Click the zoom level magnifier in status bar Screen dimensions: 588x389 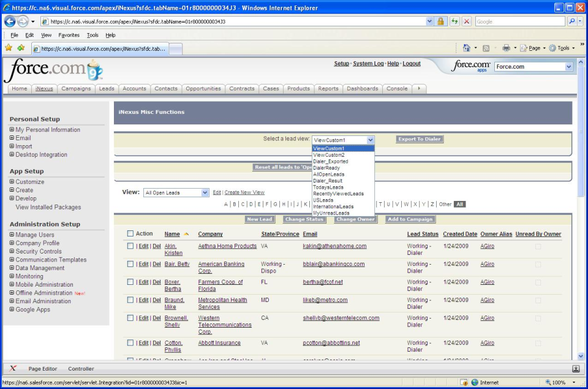(548, 382)
